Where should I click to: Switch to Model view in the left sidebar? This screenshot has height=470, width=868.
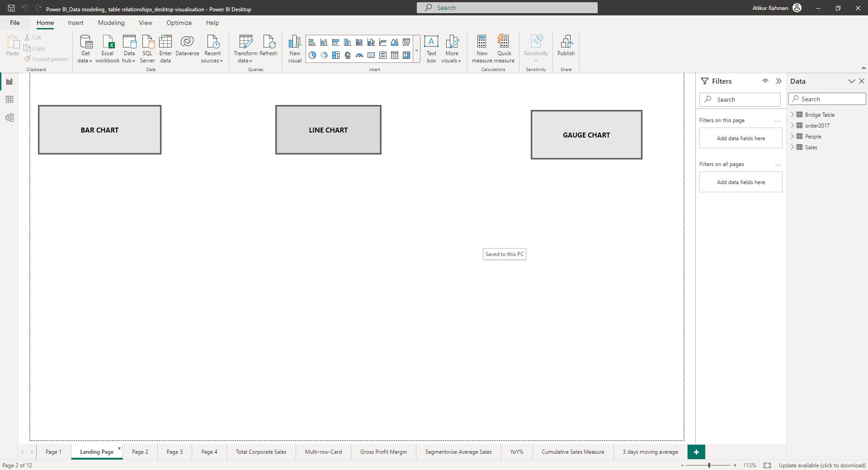(x=9, y=118)
